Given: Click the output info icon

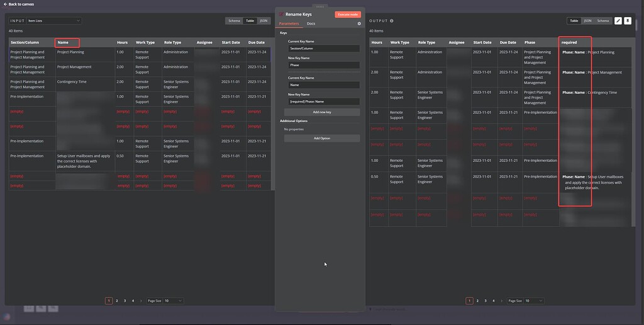Looking at the screenshot, I should coord(392,21).
